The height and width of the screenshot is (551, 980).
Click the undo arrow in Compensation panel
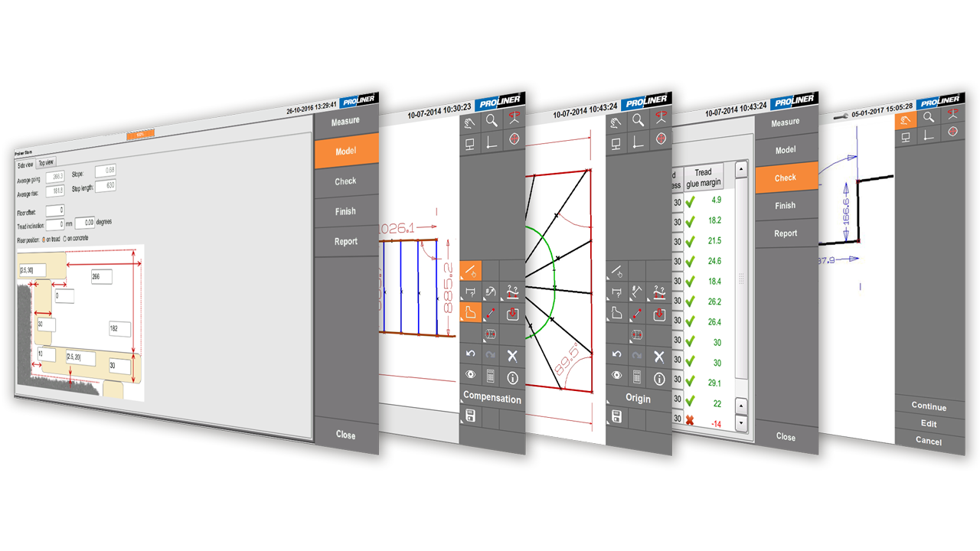[470, 354]
